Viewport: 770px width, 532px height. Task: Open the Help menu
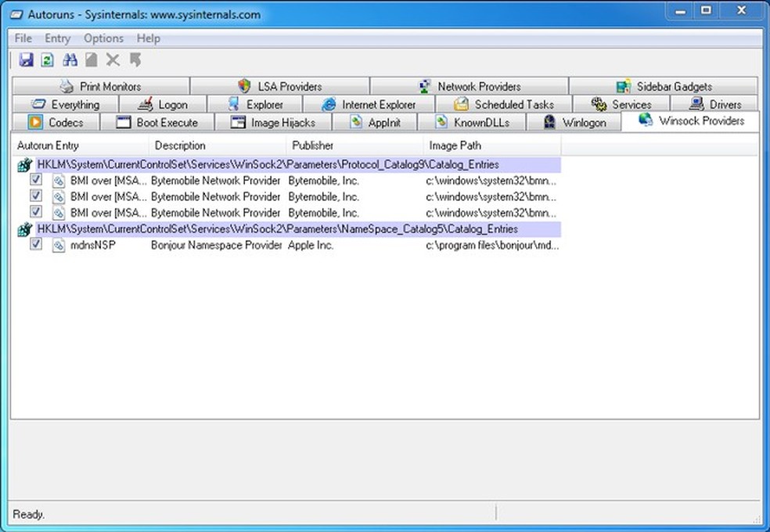(149, 38)
